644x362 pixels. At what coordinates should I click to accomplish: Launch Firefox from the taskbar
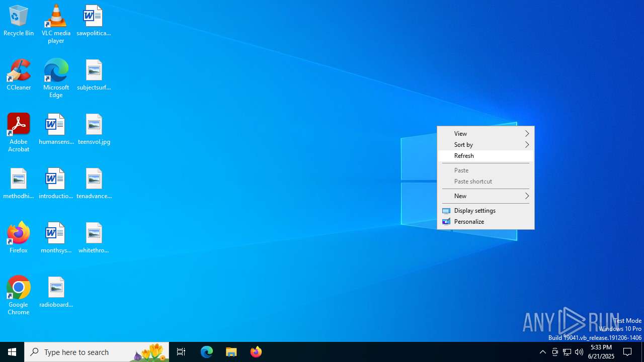256,352
